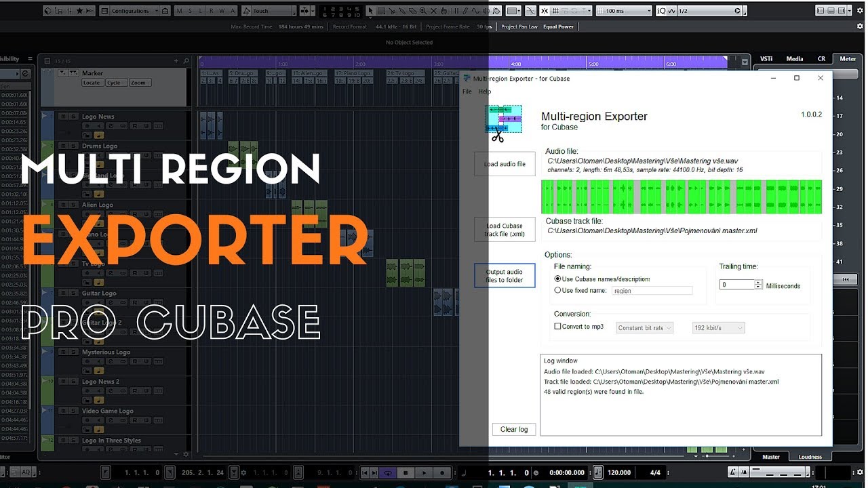Click the fixed name 'region' text field
Viewport: 868px width, 488px height.
[652, 290]
